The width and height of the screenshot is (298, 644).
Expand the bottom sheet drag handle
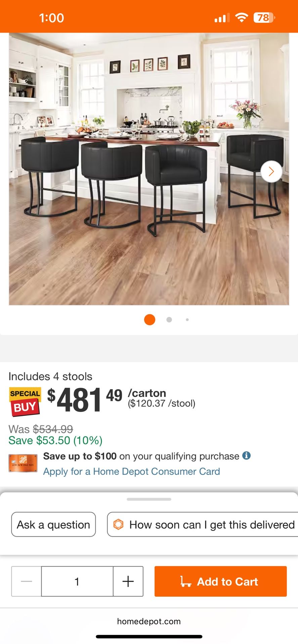(149, 499)
